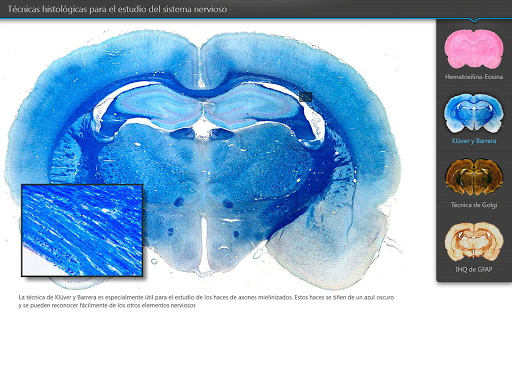The height and width of the screenshot is (384, 512).
Task: Click the notch arrow atop the sidebar panel
Action: [x=474, y=21]
